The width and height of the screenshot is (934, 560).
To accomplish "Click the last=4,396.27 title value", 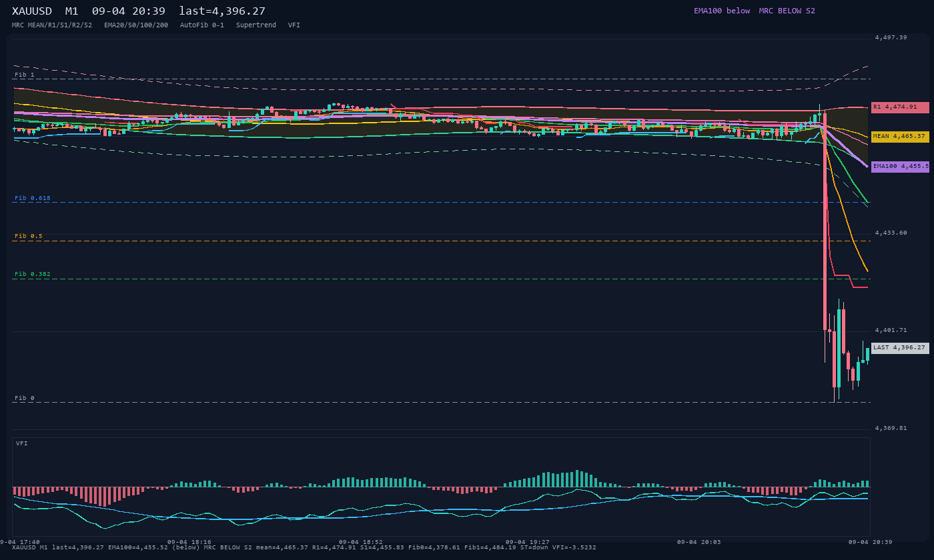I will tap(222, 11).
